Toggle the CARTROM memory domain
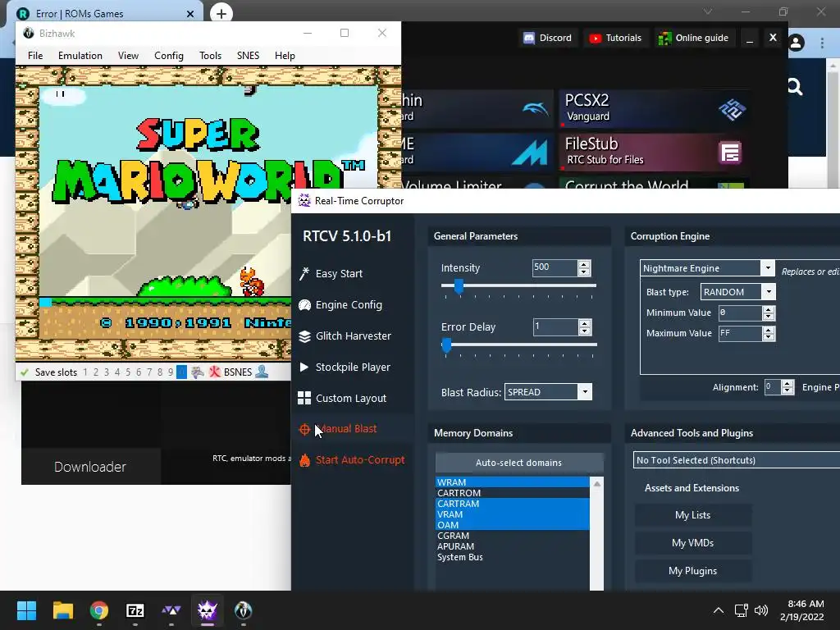 click(512, 493)
